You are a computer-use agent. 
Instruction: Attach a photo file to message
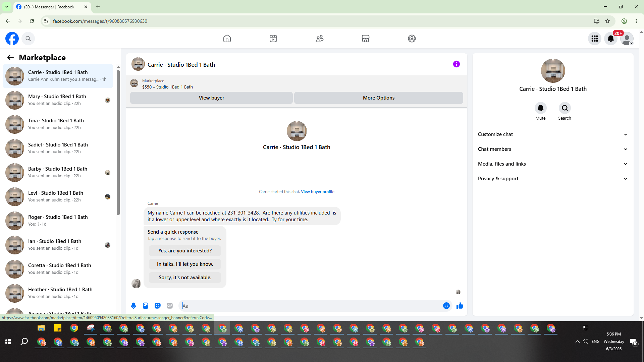point(146,306)
